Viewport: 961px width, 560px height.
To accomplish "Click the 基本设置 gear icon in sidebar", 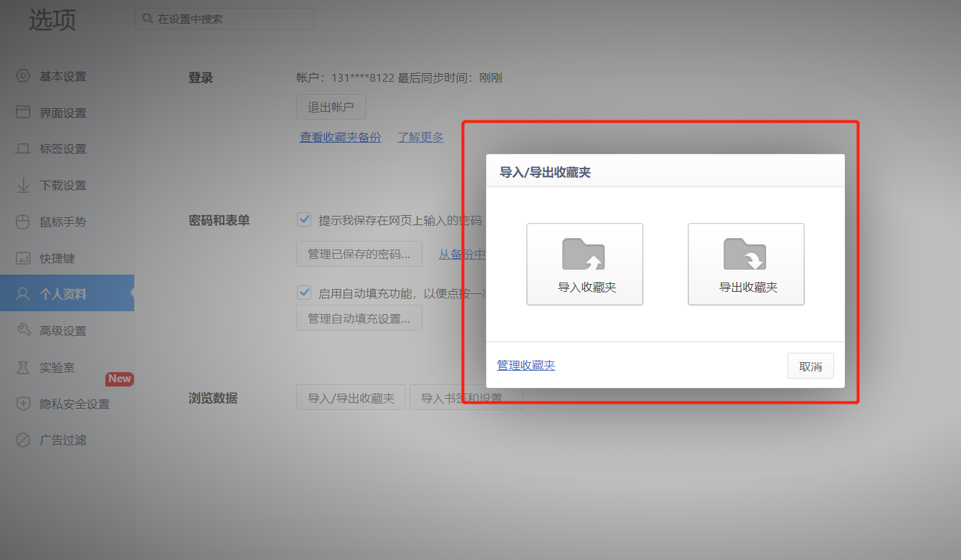I will 23,76.
